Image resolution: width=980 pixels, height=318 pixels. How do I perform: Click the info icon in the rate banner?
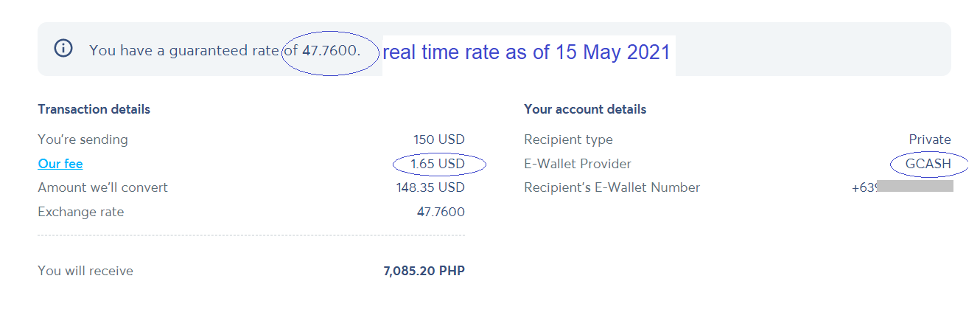point(63,49)
